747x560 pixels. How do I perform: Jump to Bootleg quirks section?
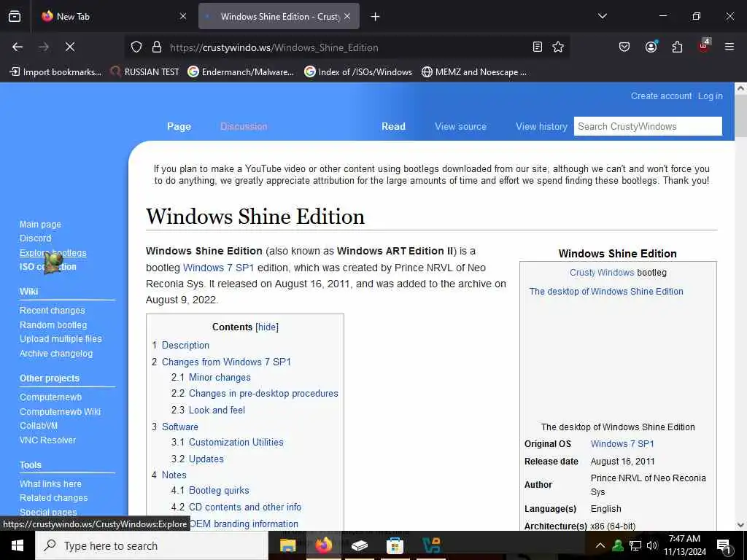pos(219,490)
